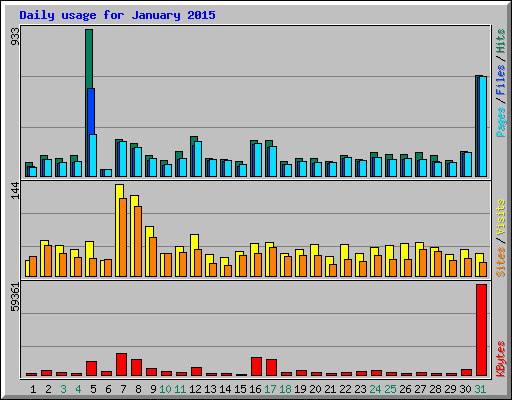512x400 pixels.
Task: Click day label 7 on the x-axis
Action: tap(123, 389)
